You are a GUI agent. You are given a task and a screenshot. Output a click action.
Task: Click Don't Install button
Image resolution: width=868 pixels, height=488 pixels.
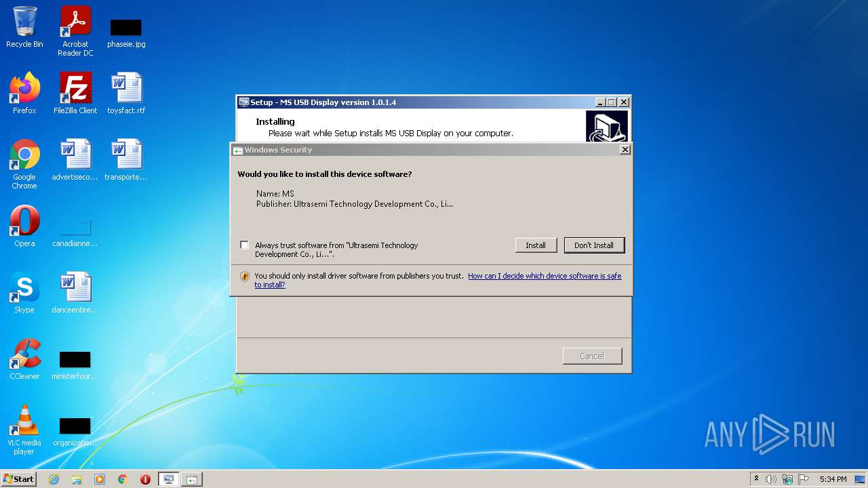(x=594, y=245)
